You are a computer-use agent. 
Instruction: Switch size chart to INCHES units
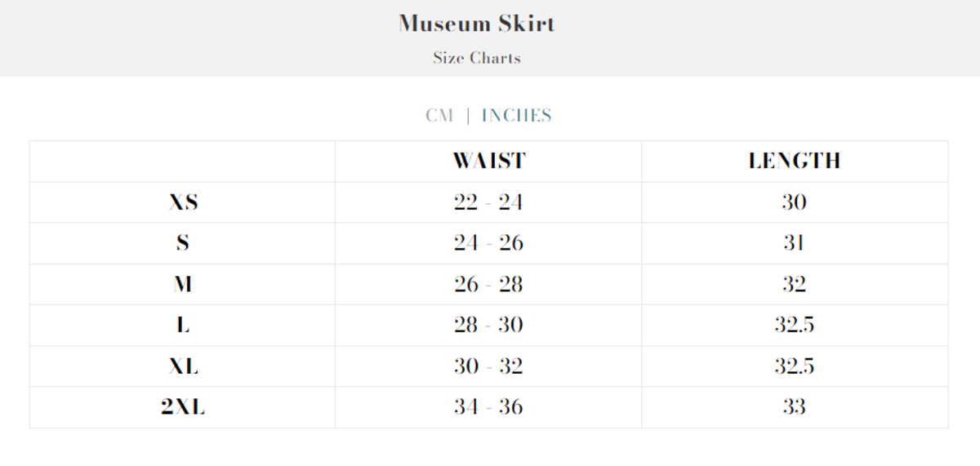click(x=516, y=116)
